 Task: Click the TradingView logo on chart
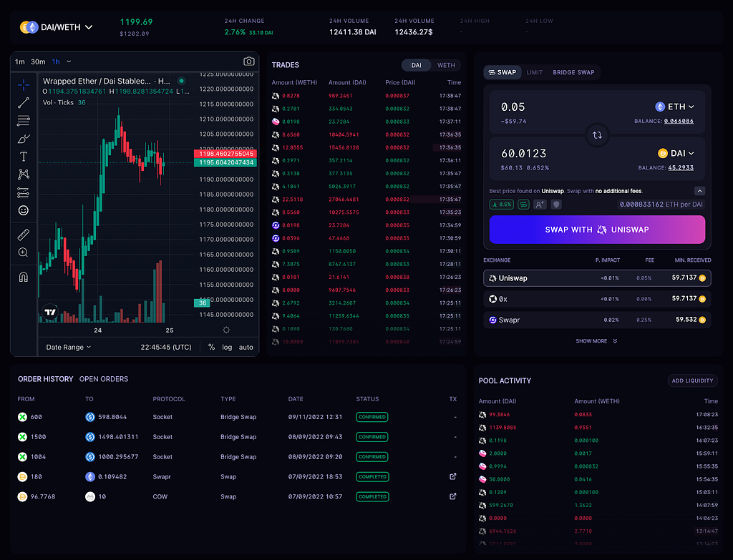tap(50, 312)
